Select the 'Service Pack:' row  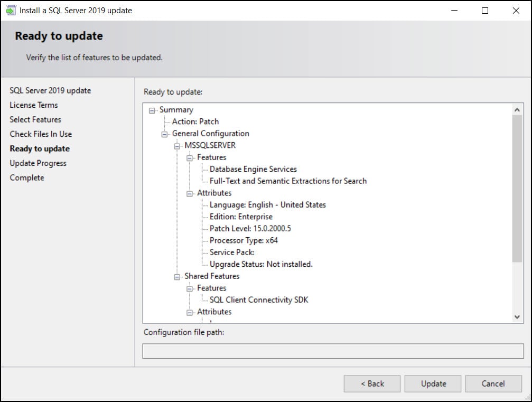[232, 253]
